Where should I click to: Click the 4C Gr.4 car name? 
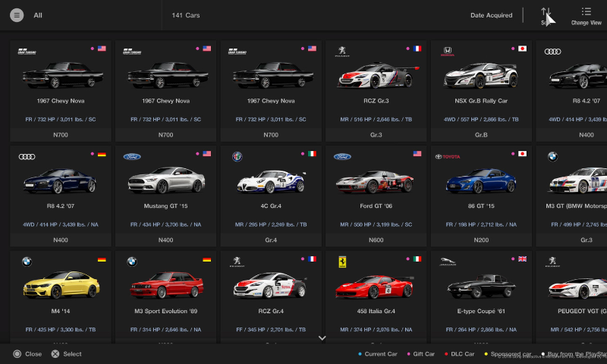271,206
